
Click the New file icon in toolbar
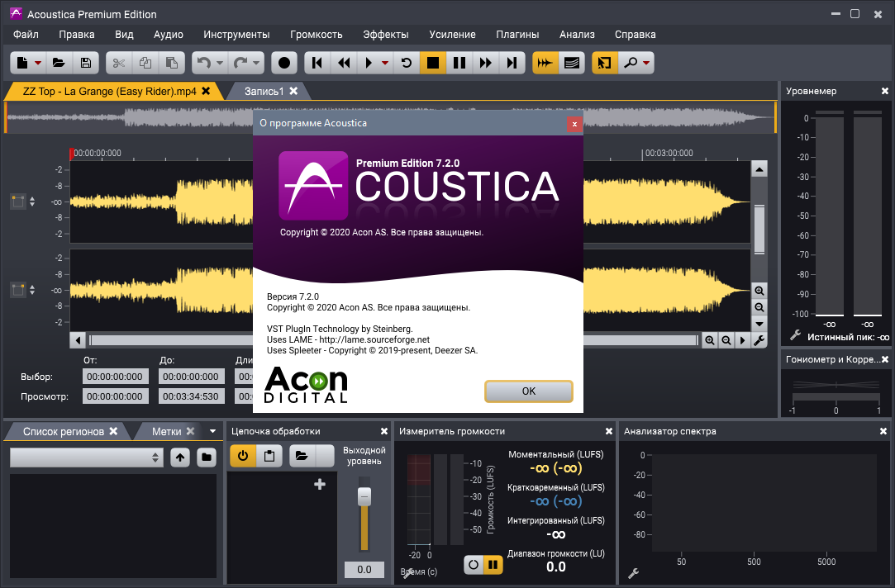click(x=22, y=63)
